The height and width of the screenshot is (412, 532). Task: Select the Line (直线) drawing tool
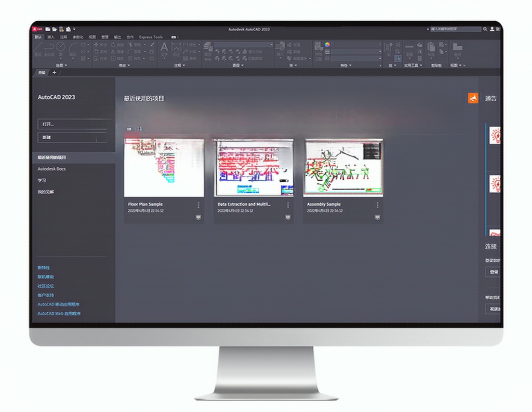click(x=38, y=49)
